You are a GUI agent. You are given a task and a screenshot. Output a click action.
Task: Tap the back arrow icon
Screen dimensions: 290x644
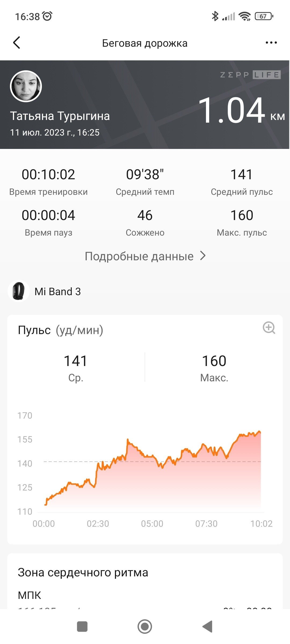tap(17, 43)
